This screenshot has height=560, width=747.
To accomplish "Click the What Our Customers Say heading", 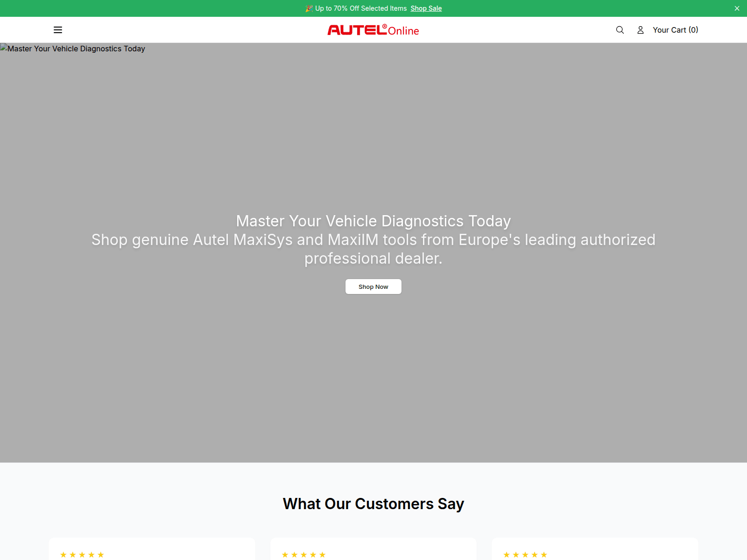I will click(x=373, y=504).
